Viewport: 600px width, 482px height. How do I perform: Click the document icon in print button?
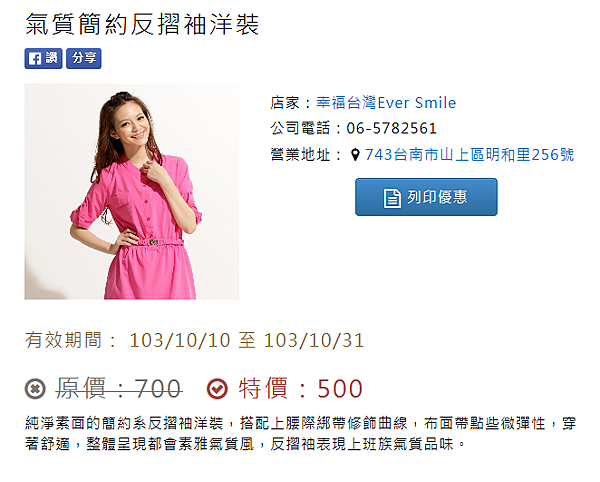(392, 198)
